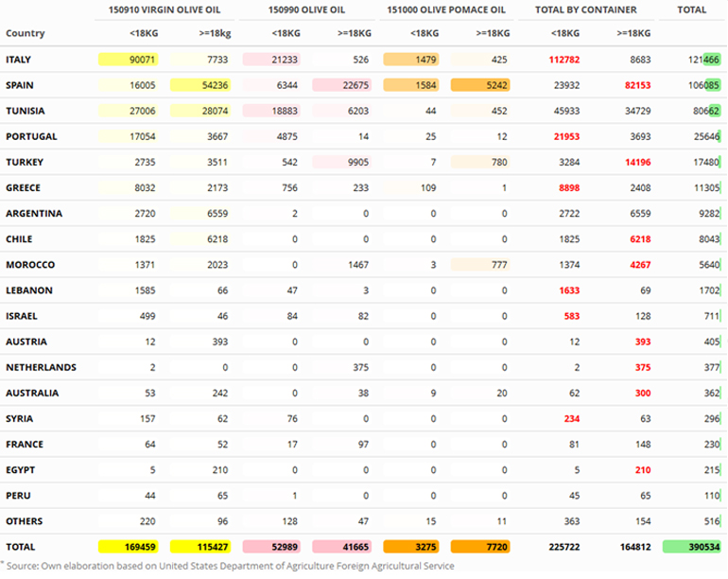Select the Spain orange cell 1584
The image size is (728, 579).
point(411,85)
